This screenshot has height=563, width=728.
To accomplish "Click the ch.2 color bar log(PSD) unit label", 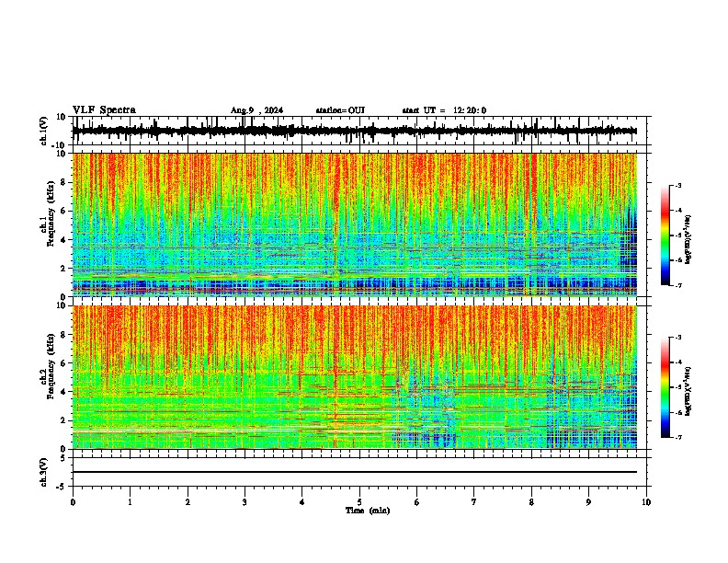I will click(688, 391).
